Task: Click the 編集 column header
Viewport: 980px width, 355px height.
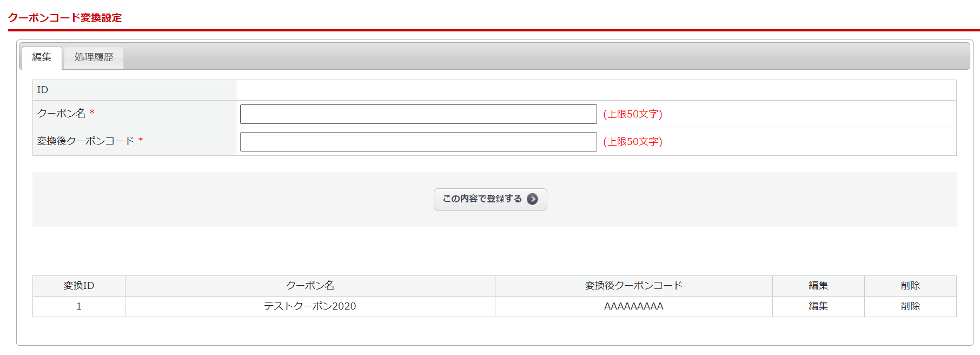Action: pos(818,286)
